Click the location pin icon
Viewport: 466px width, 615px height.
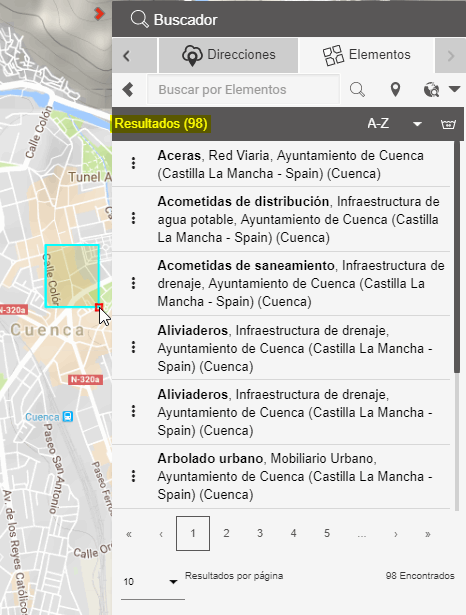395,90
